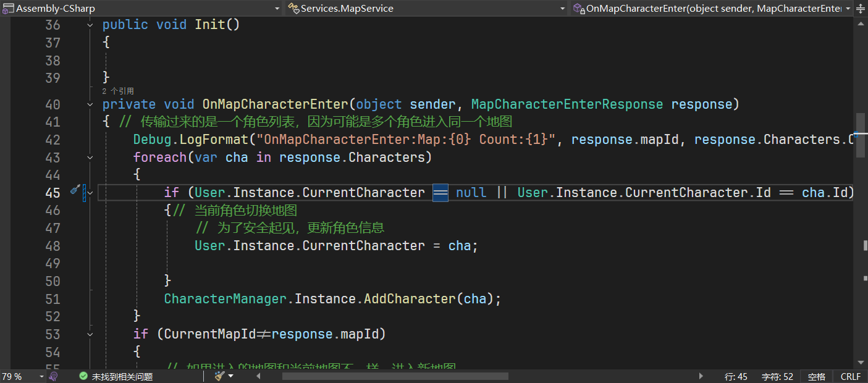Click the code cleanup broom icon

(x=220, y=376)
